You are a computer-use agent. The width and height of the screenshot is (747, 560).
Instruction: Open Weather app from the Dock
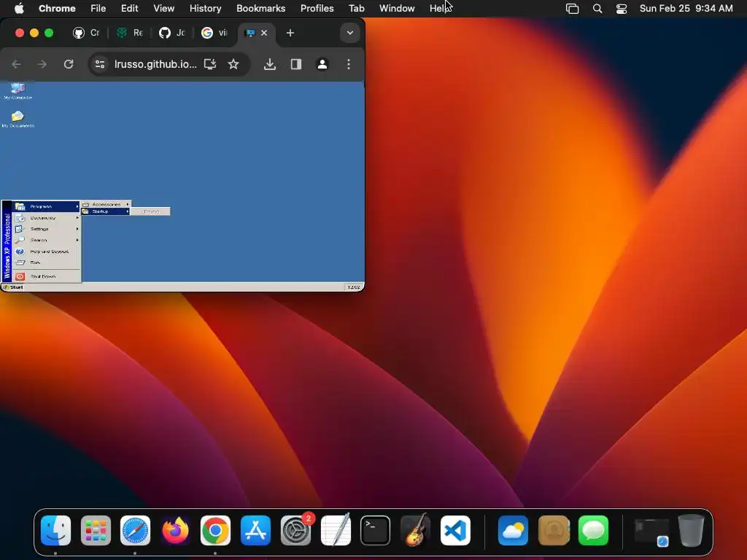[513, 531]
